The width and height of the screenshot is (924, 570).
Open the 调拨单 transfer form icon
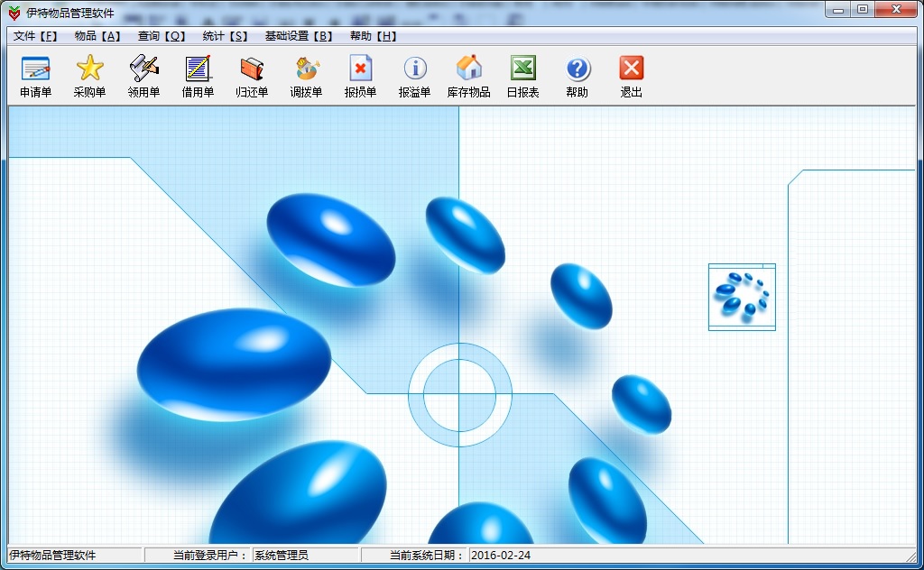tap(307, 77)
